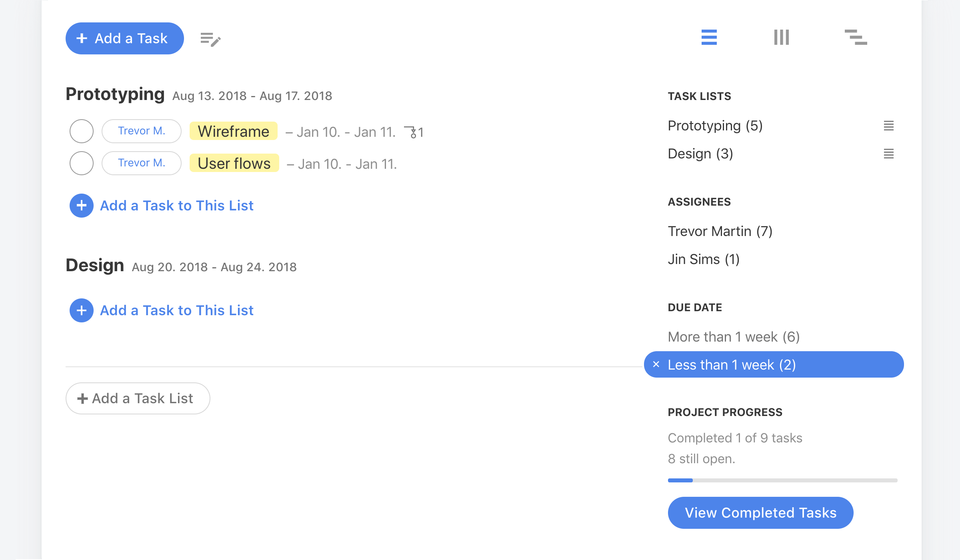
Task: Open the Prototyping list reorder handle
Action: pos(888,126)
